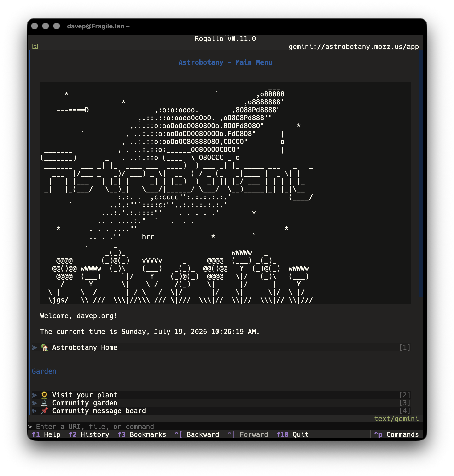This screenshot has width=454, height=476.
Task: Click the link arrow marker before Community message board
Action: pyautogui.click(x=35, y=411)
